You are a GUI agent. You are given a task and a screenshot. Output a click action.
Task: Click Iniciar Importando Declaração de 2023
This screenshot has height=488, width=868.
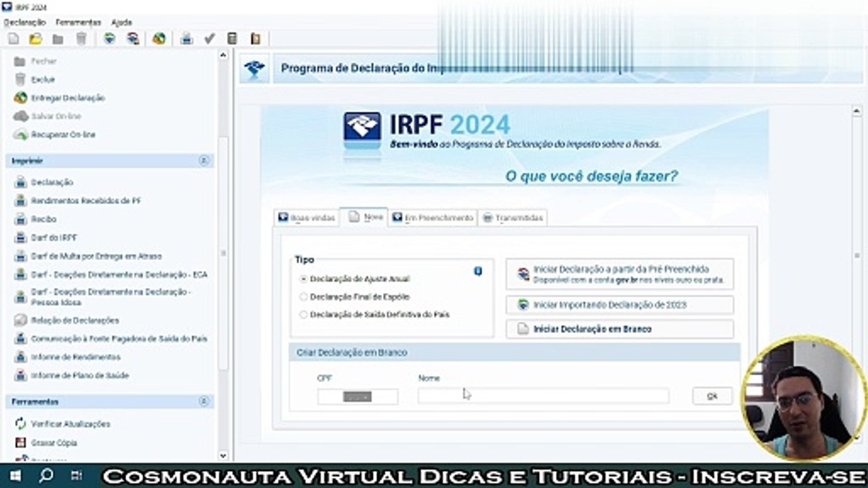click(620, 305)
